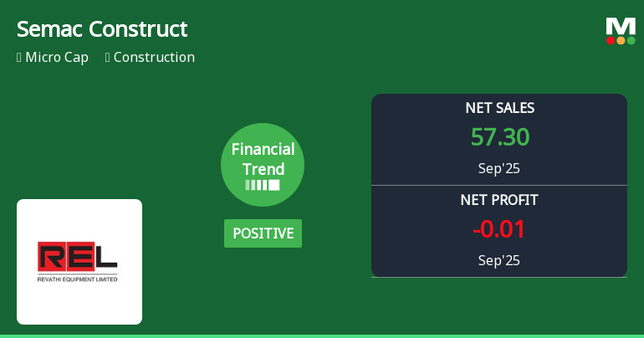644x338 pixels.
Task: Select the Micro Cap label
Action: coord(57,58)
